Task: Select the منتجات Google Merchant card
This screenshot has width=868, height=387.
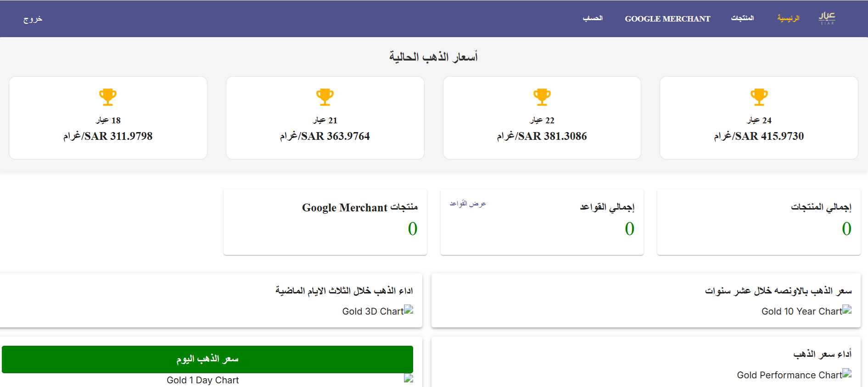Action: click(x=325, y=222)
